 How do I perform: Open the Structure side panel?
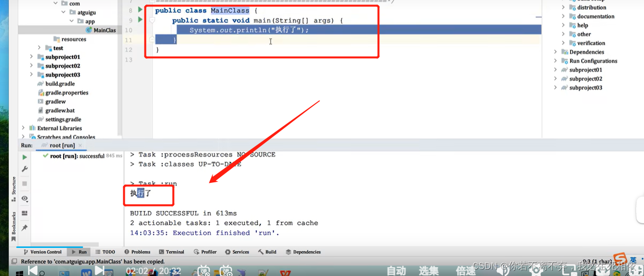(x=14, y=189)
